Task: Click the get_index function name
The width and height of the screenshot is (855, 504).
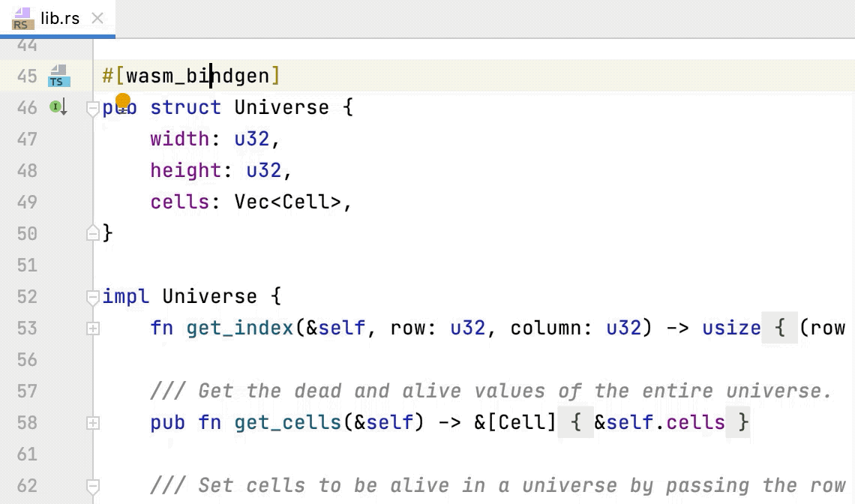Action: click(x=240, y=328)
